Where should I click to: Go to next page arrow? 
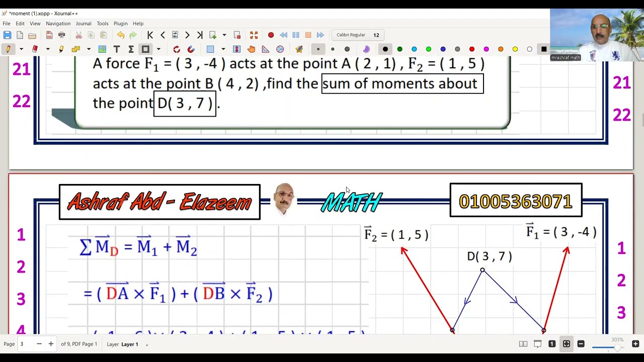(x=187, y=35)
